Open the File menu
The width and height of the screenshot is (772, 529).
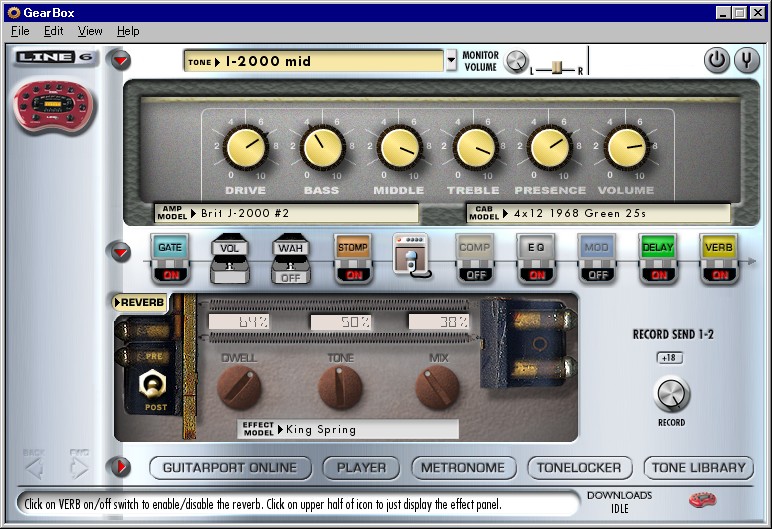pos(20,31)
